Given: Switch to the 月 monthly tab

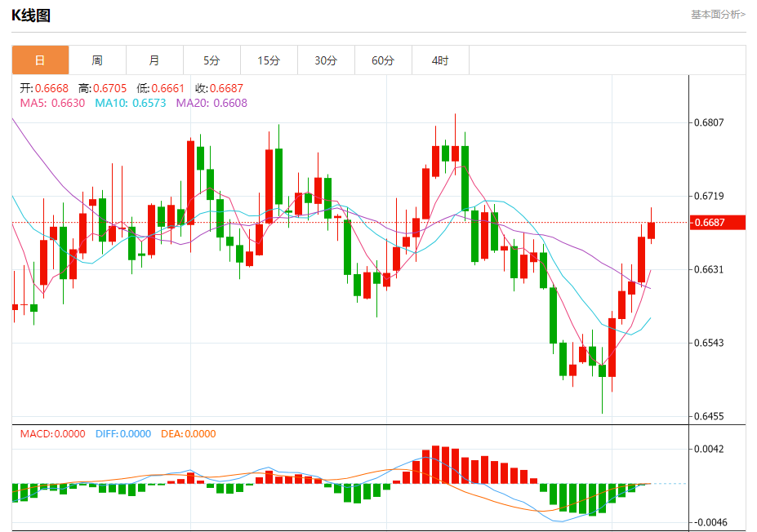Looking at the screenshot, I should point(154,60).
